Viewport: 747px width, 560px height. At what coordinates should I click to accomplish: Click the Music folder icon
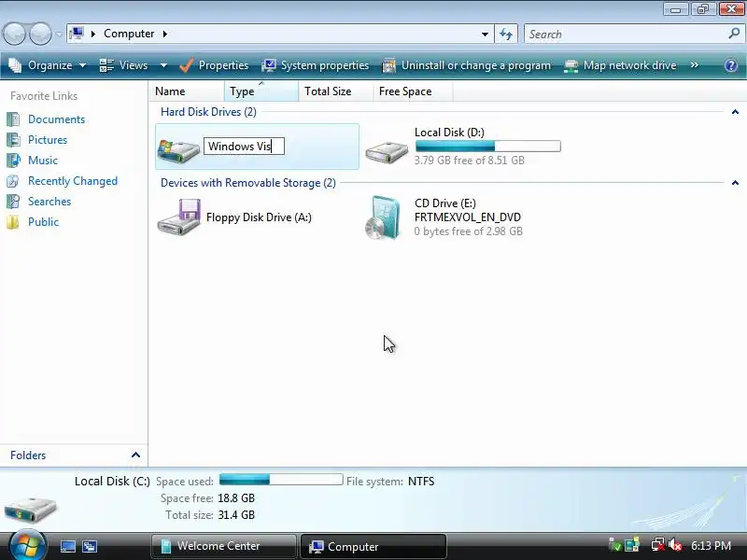[x=13, y=160]
